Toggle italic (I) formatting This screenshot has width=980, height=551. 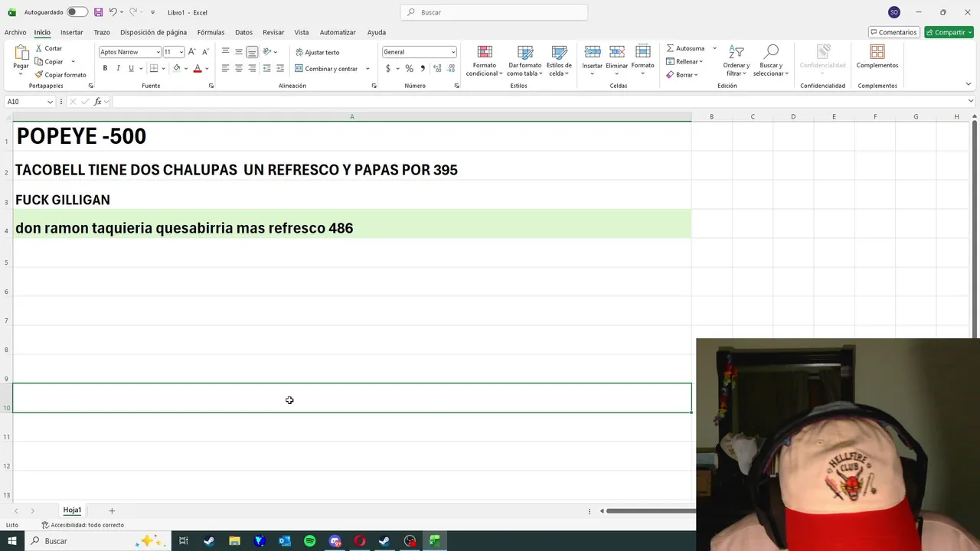coord(118,68)
